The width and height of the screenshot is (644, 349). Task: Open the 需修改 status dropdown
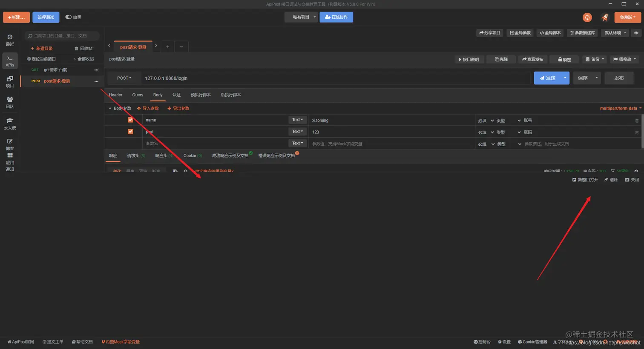click(x=624, y=59)
